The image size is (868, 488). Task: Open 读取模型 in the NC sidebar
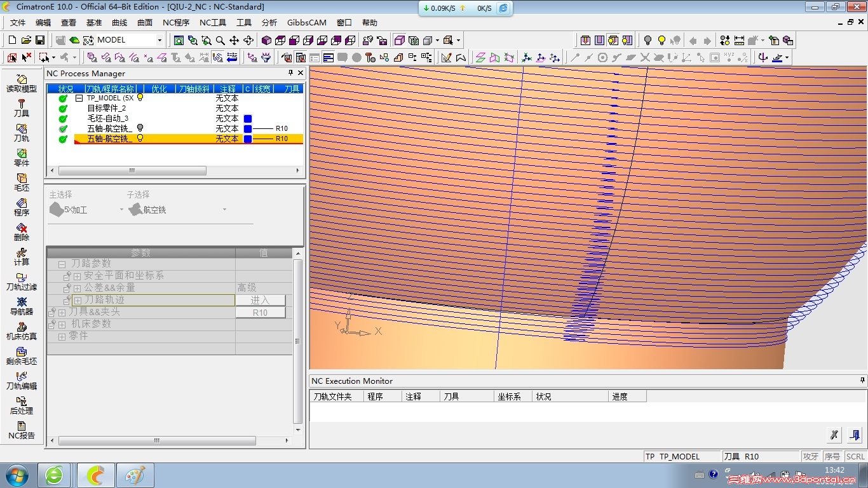tap(22, 83)
